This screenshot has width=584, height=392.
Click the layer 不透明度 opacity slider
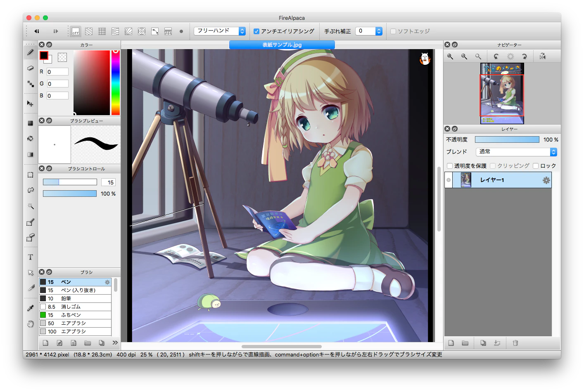507,139
